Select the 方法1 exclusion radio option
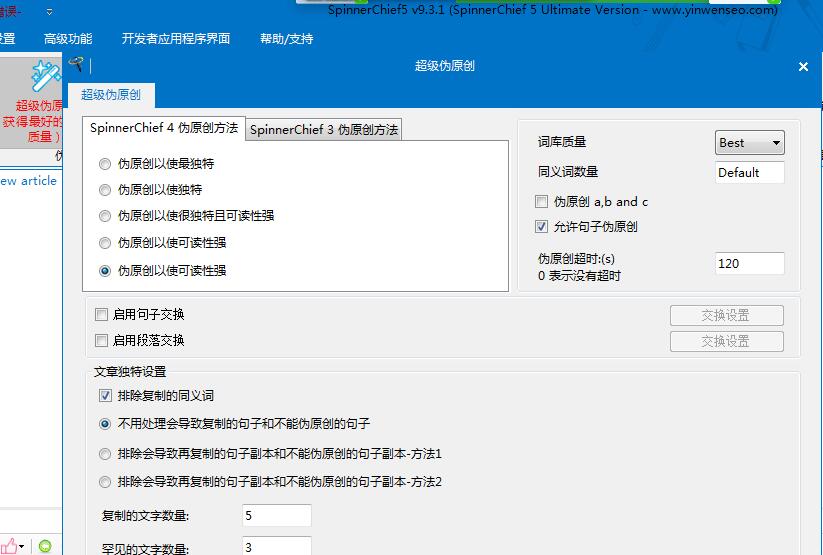 [x=105, y=454]
